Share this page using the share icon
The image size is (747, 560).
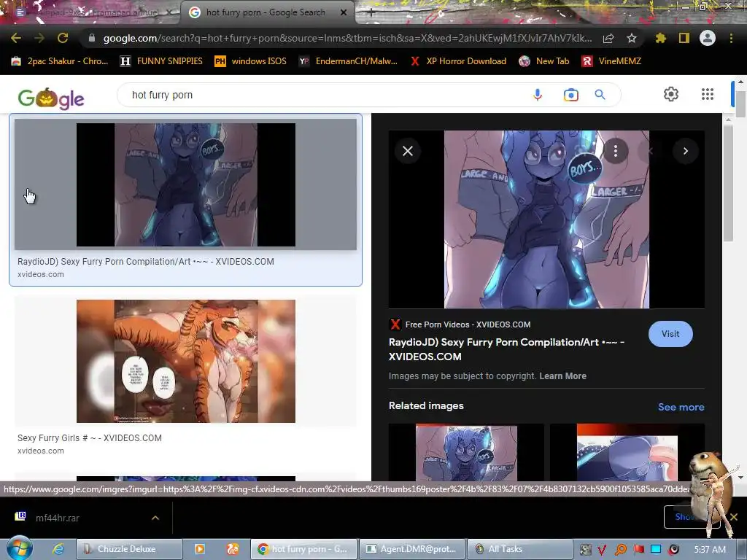click(608, 38)
